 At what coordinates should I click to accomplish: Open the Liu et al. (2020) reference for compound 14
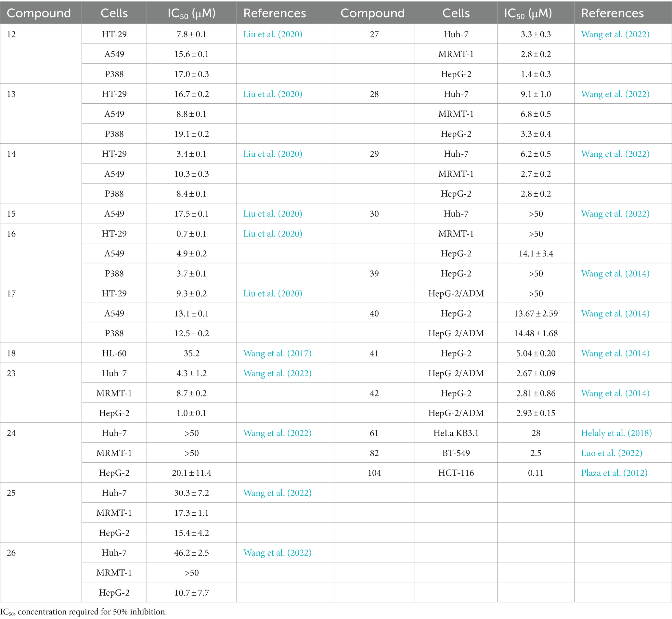(x=273, y=154)
